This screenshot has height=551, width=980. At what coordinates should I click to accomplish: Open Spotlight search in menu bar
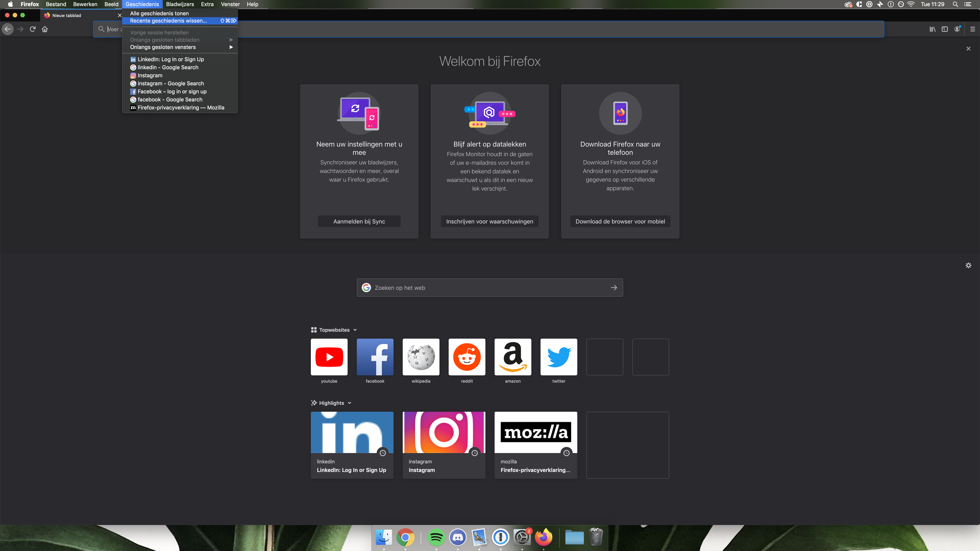click(x=955, y=4)
